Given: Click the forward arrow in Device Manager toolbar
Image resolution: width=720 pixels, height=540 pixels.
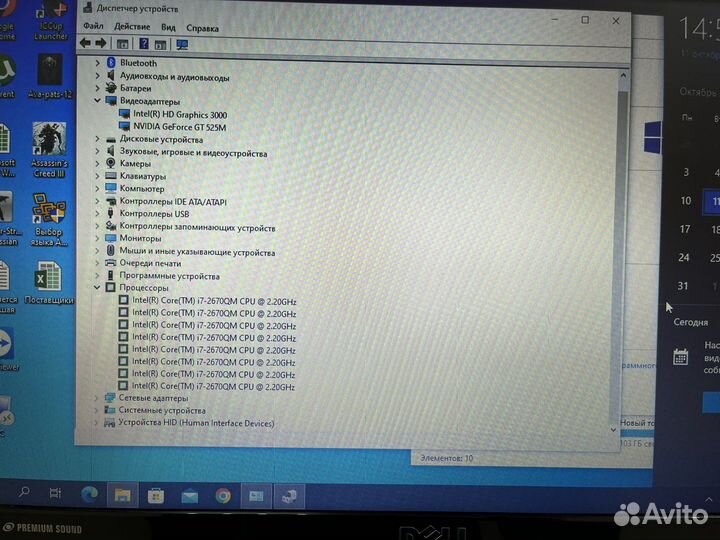Looking at the screenshot, I should tap(101, 43).
